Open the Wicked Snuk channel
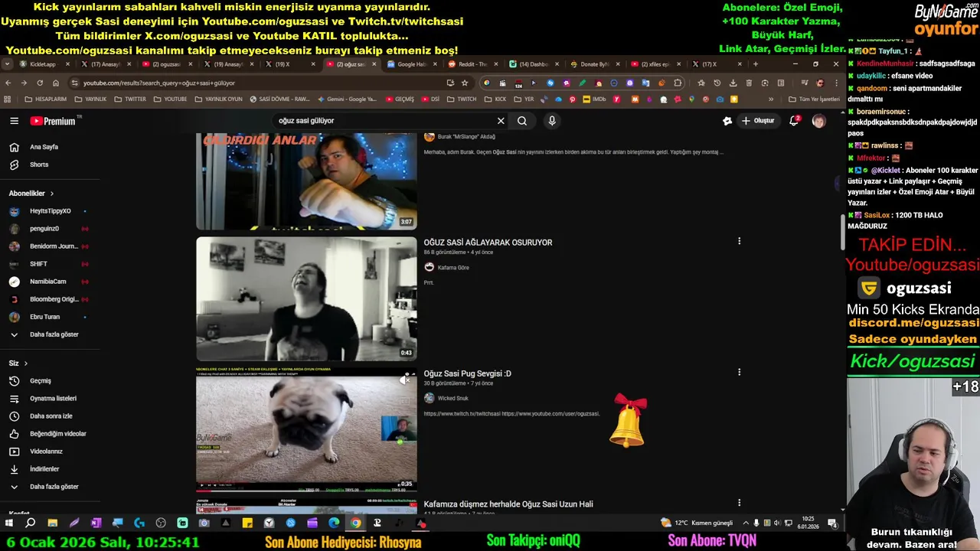This screenshot has width=980, height=551. (452, 398)
